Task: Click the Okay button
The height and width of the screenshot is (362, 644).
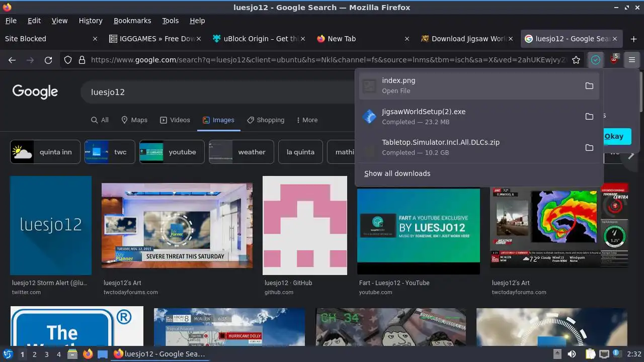Action: (x=614, y=136)
